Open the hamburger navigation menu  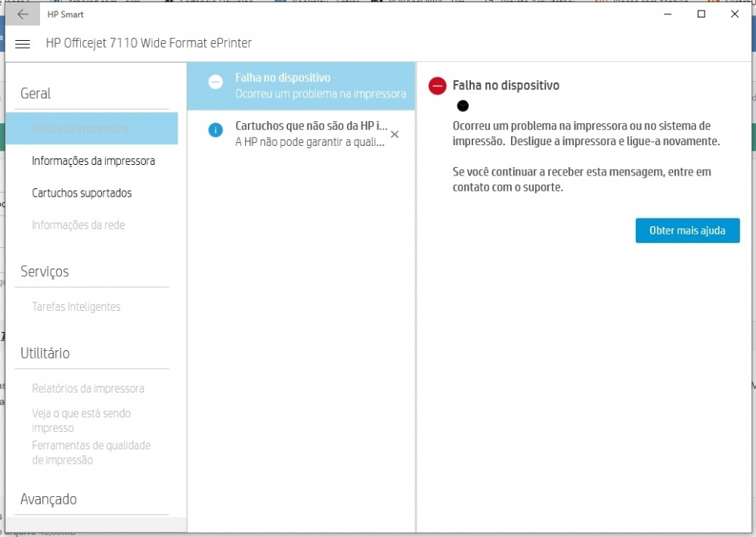click(x=23, y=44)
